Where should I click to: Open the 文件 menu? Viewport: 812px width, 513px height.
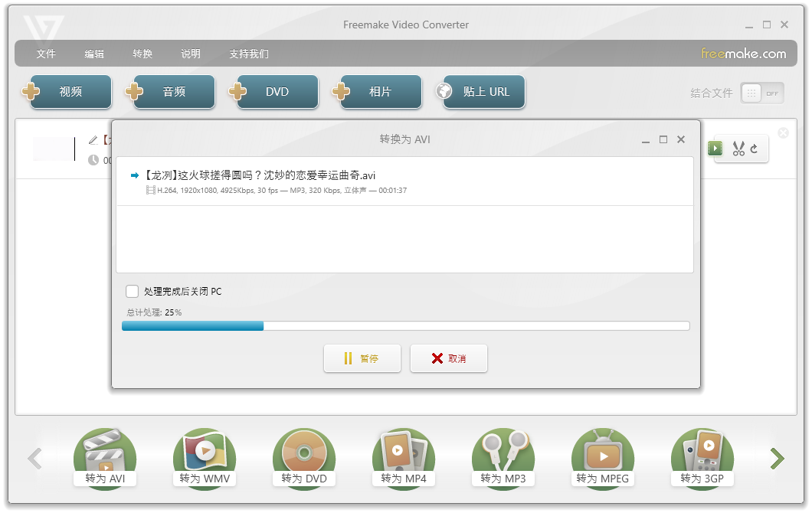pos(46,54)
